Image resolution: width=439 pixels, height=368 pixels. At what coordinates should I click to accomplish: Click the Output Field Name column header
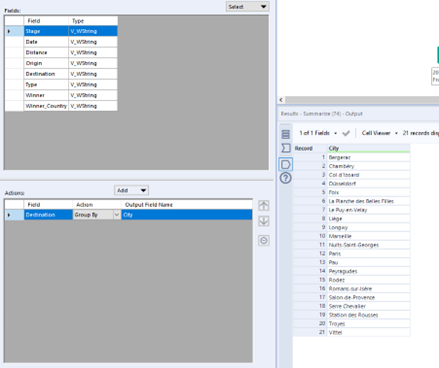click(x=187, y=205)
